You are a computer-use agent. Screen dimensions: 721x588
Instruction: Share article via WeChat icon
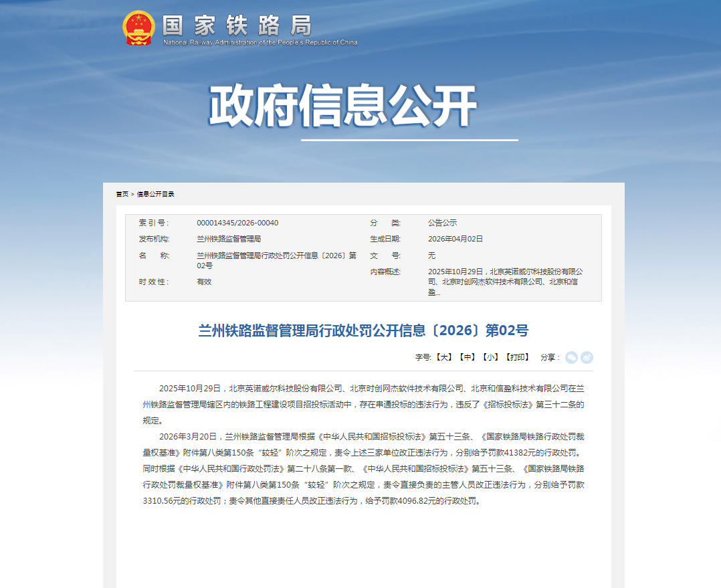pos(571,357)
